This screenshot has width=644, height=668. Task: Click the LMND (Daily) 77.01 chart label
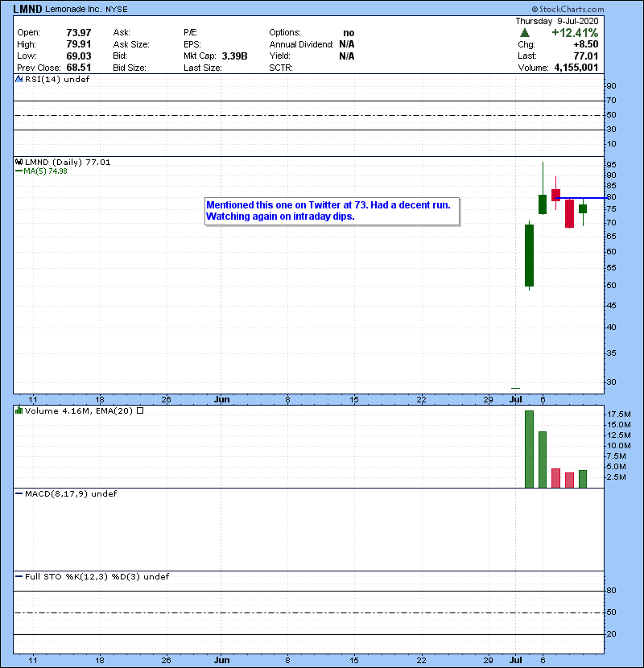[68, 162]
